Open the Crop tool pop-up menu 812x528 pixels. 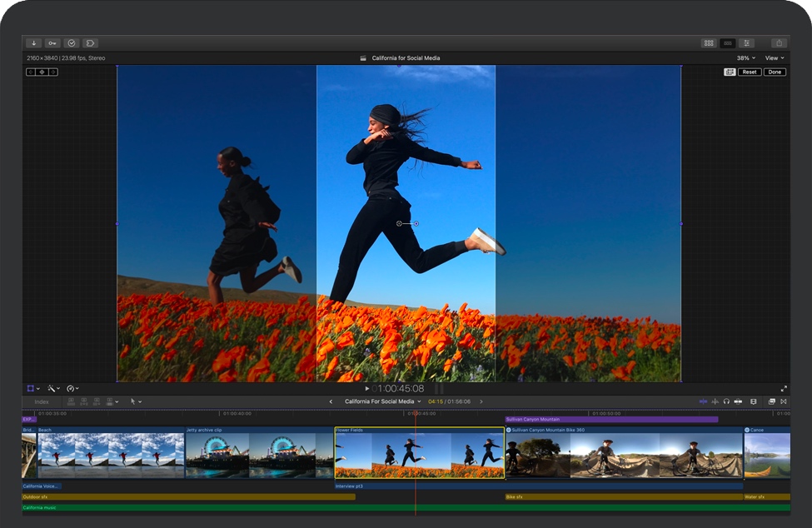(33, 389)
